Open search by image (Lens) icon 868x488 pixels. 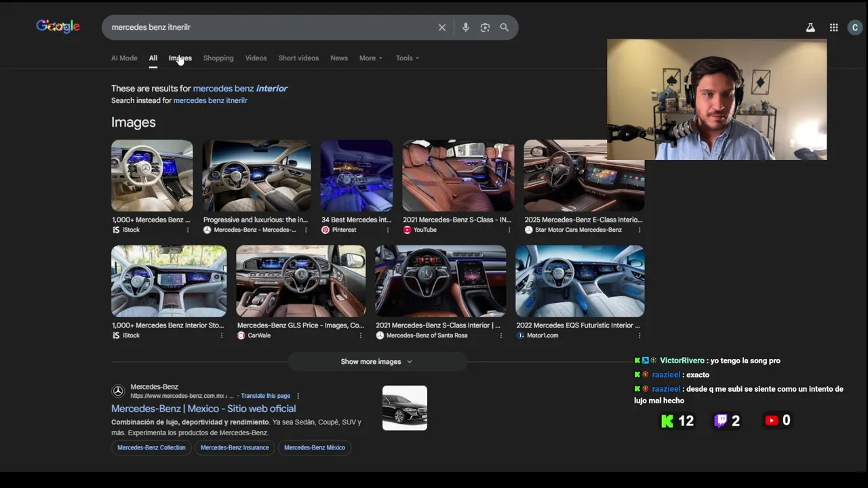485,27
